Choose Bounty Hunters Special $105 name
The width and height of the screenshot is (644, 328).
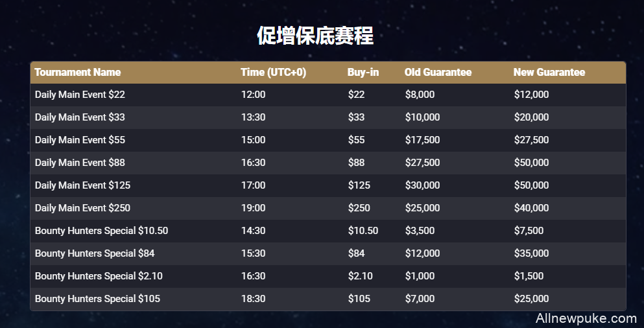pos(97,299)
